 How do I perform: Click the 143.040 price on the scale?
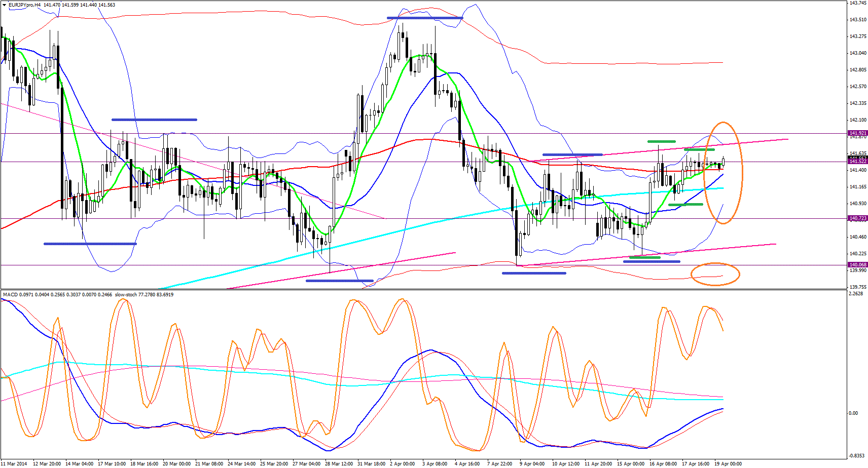point(857,53)
